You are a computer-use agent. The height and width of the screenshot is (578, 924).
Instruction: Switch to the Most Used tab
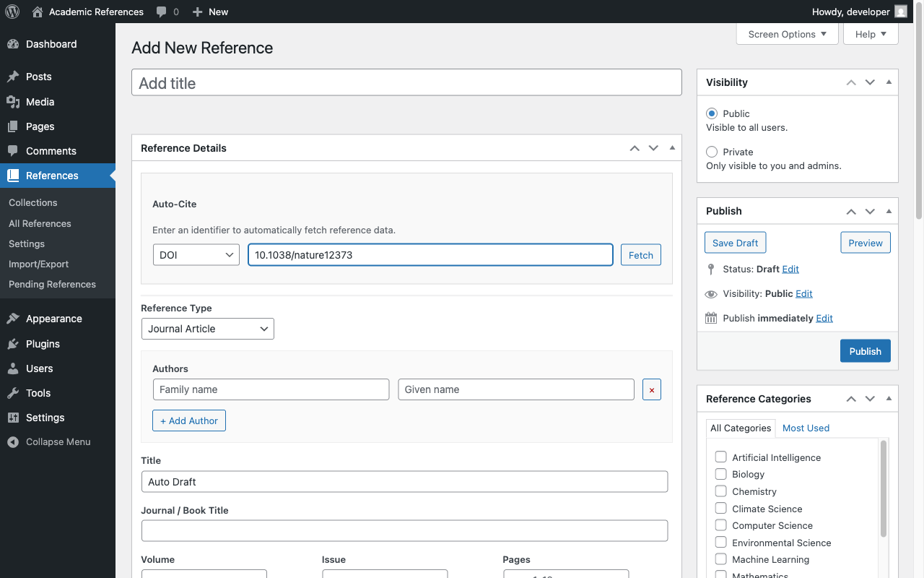806,428
